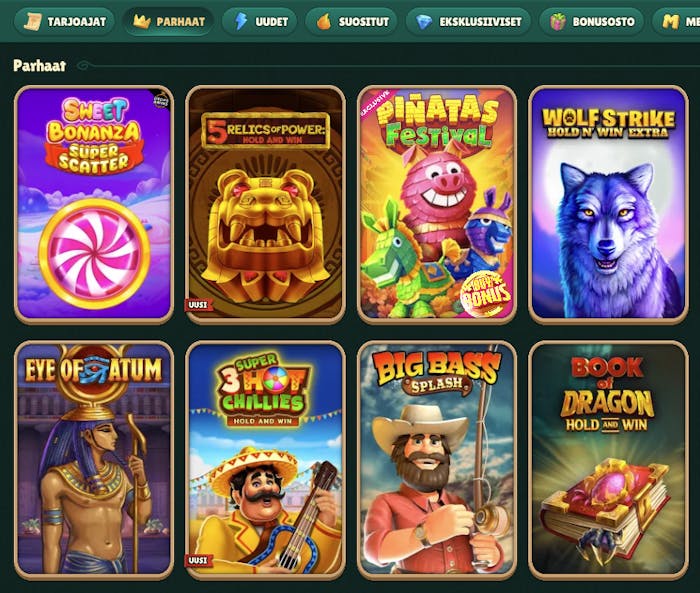Play the Eye of Atum game
This screenshot has height=593, width=700.
point(94,460)
